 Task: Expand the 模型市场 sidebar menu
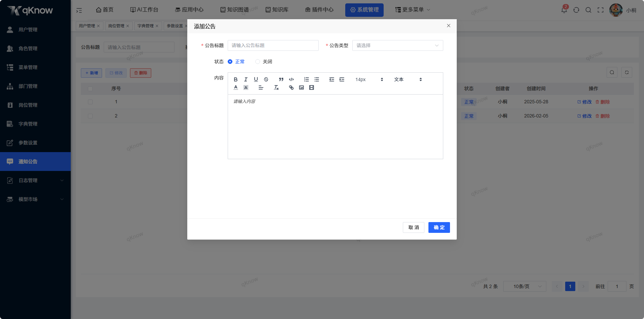coord(35,199)
